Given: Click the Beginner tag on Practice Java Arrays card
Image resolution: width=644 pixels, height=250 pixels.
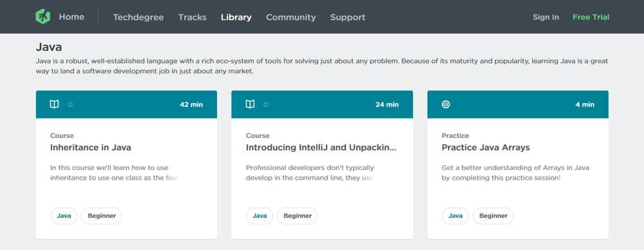Looking at the screenshot, I should 493,216.
